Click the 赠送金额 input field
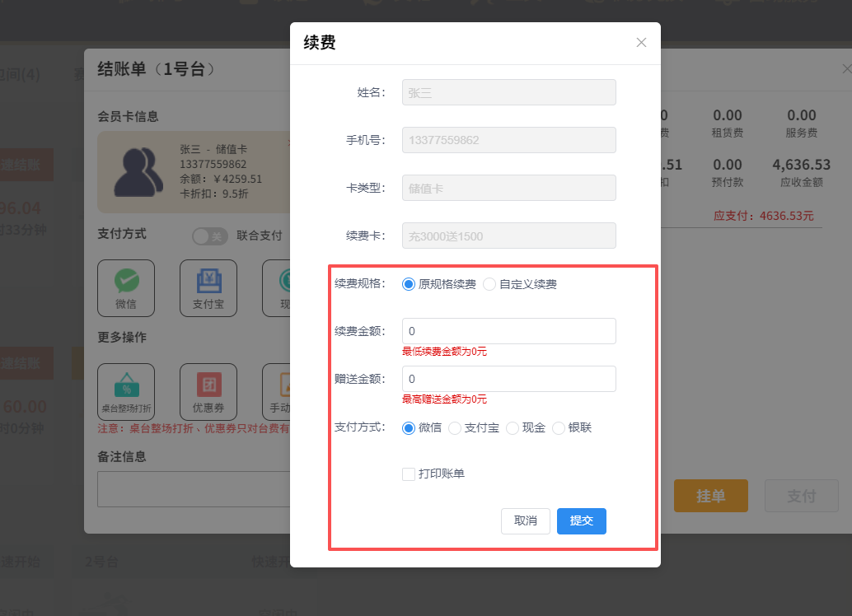Screen dimensions: 852x616 (x=508, y=379)
